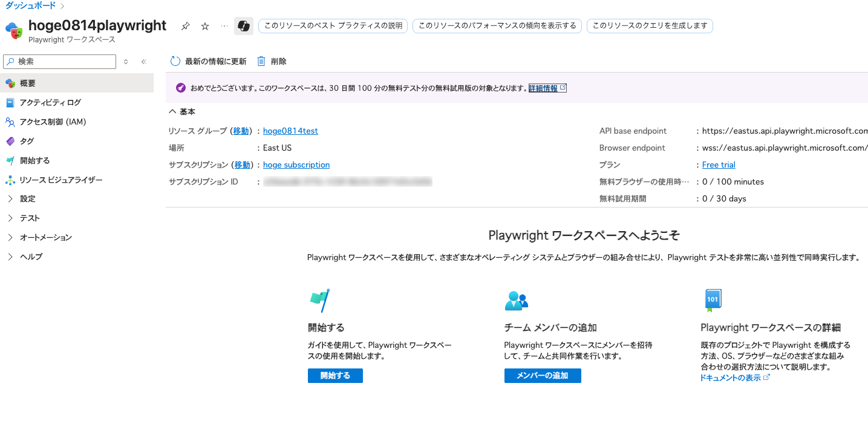Open 概要 in the sidebar menu

(77, 83)
